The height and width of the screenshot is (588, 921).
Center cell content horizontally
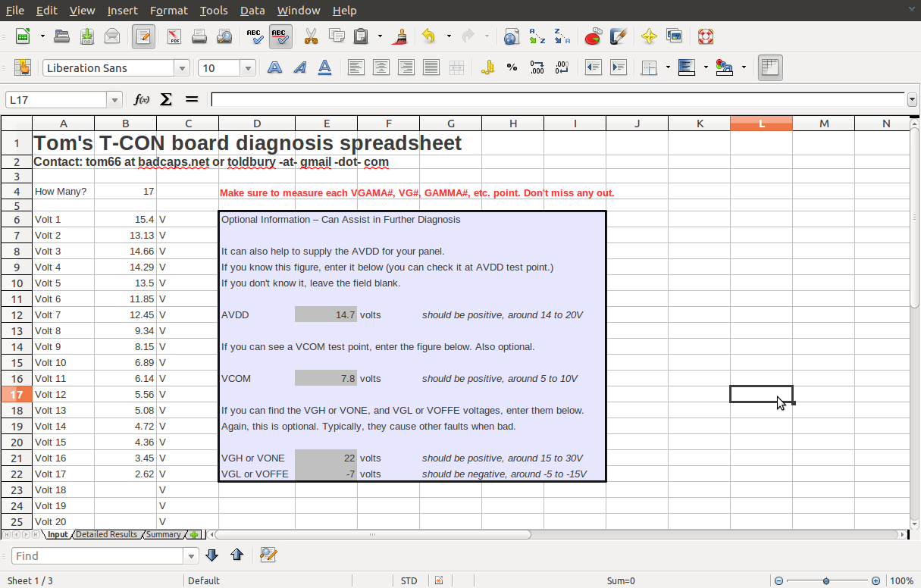(x=381, y=67)
